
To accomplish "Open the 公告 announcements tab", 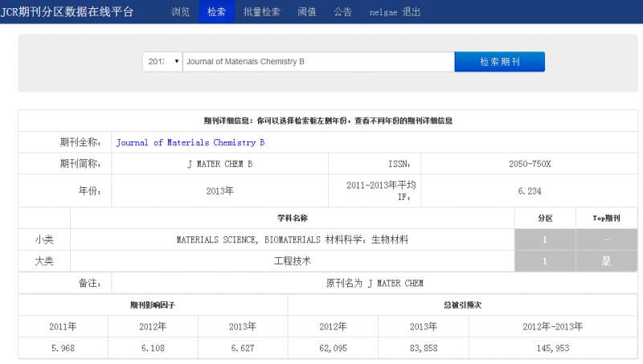I will pyautogui.click(x=343, y=12).
